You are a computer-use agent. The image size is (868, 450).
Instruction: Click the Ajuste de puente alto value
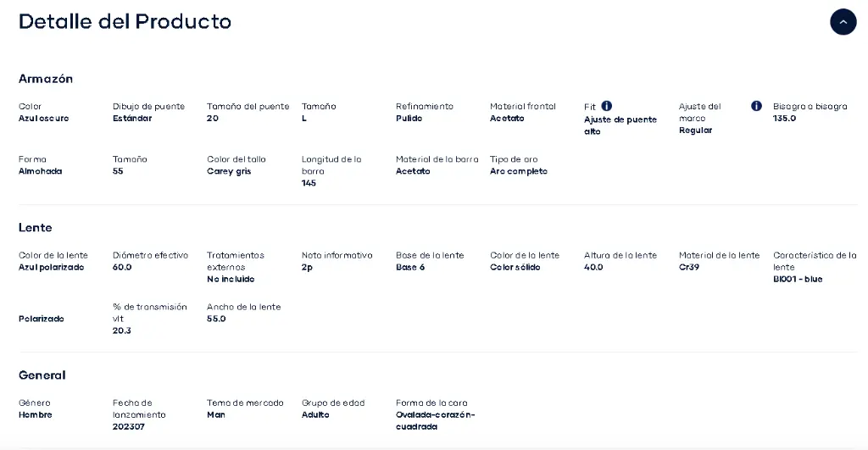coord(620,125)
